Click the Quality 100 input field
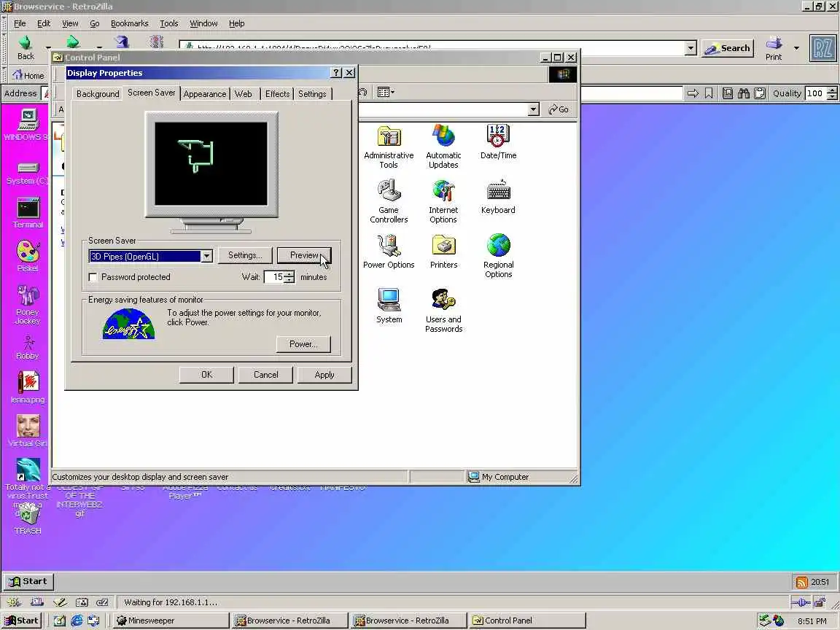Screen dimensions: 840x630 click(x=816, y=93)
